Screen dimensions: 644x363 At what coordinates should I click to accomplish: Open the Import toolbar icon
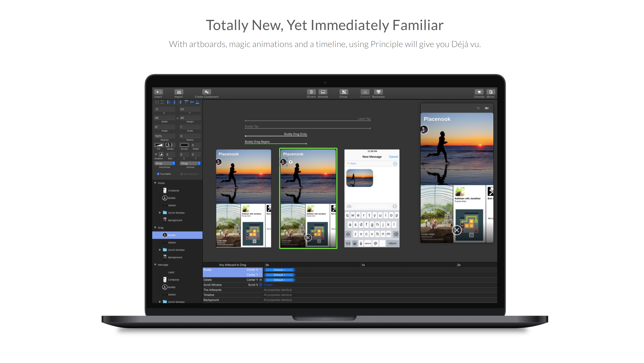178,92
